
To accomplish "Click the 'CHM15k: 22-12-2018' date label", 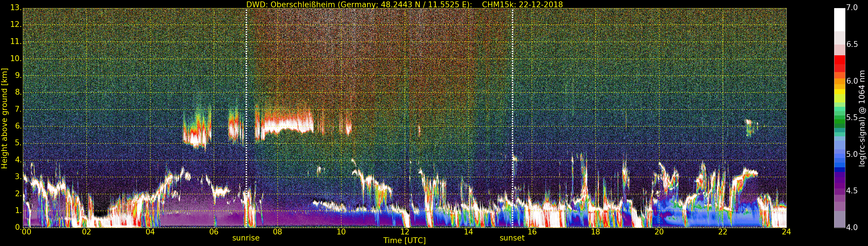I will coord(522,4).
